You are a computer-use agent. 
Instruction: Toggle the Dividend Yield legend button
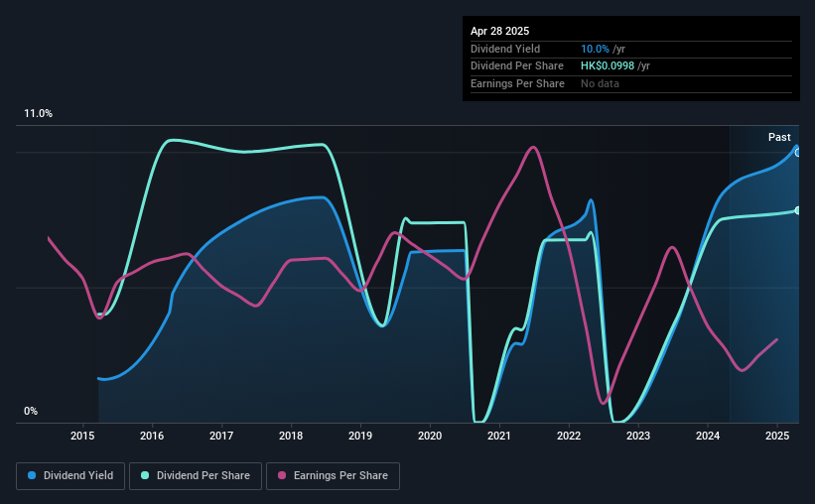tap(70, 476)
